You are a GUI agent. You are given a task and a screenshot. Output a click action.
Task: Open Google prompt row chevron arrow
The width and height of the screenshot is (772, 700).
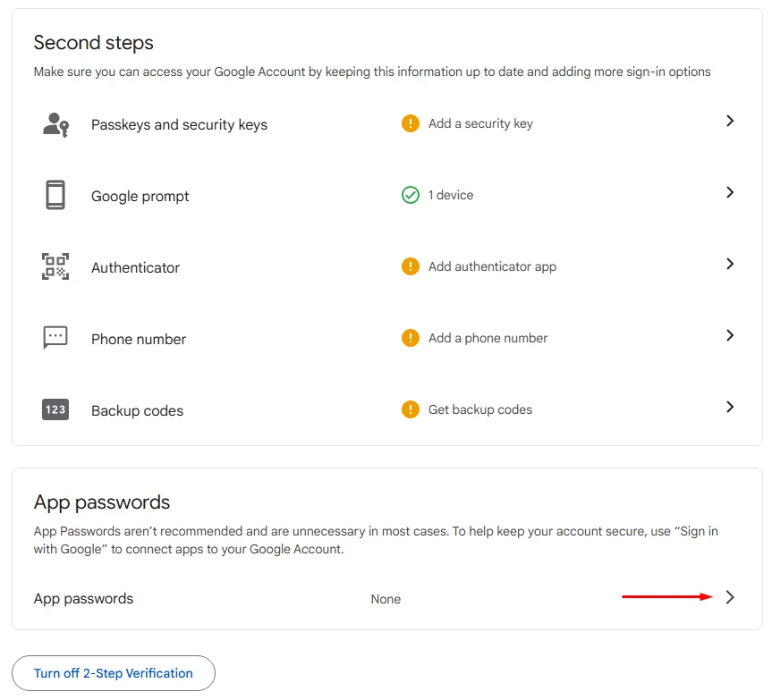pyautogui.click(x=730, y=192)
